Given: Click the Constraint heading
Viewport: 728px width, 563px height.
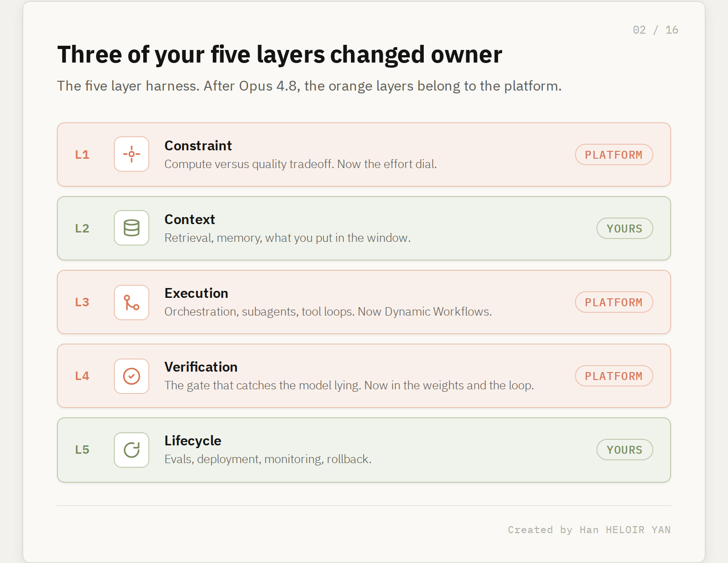Looking at the screenshot, I should [198, 146].
